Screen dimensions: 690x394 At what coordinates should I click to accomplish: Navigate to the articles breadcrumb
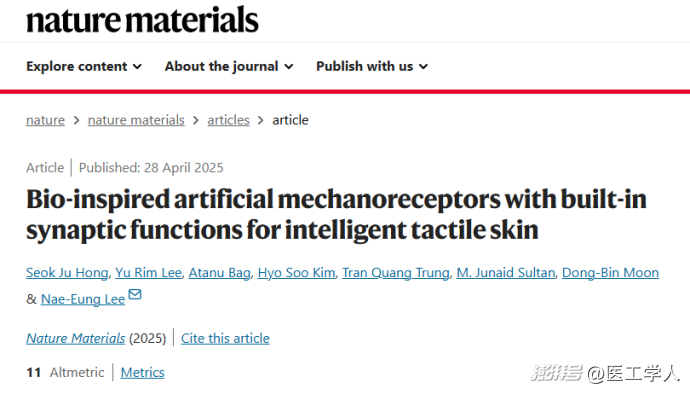click(x=228, y=120)
